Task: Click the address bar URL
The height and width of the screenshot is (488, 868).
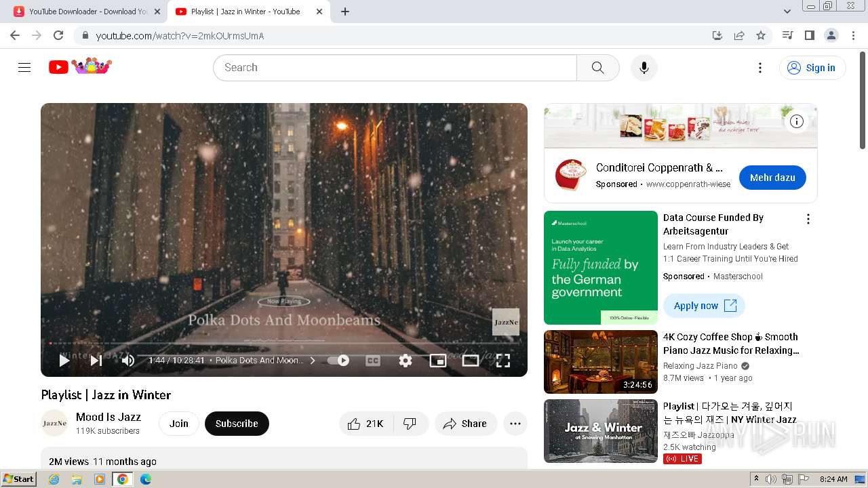Action: (180, 35)
